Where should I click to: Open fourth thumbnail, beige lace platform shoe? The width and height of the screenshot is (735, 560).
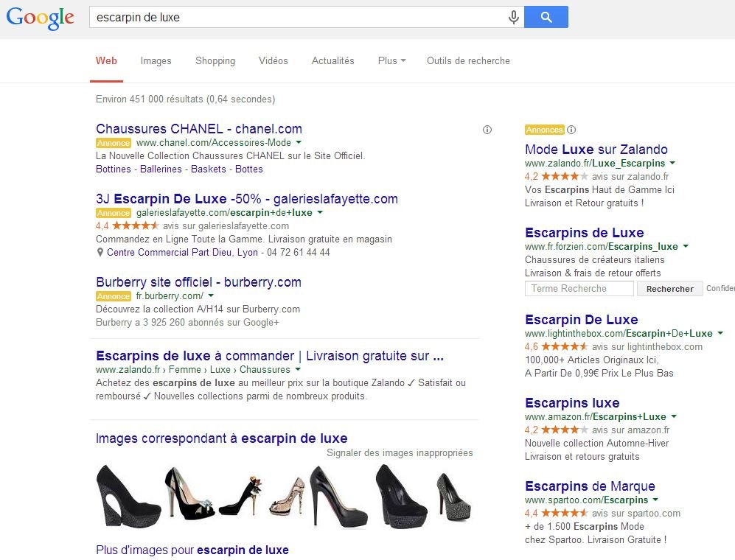[288, 497]
